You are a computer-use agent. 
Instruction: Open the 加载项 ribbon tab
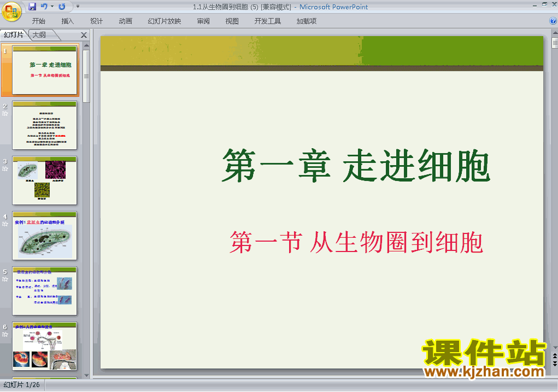tap(307, 21)
